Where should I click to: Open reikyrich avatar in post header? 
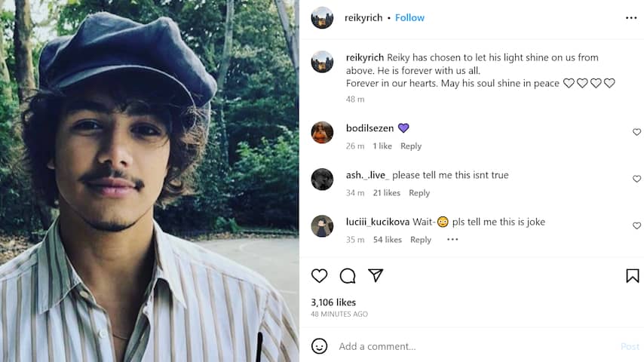click(322, 18)
